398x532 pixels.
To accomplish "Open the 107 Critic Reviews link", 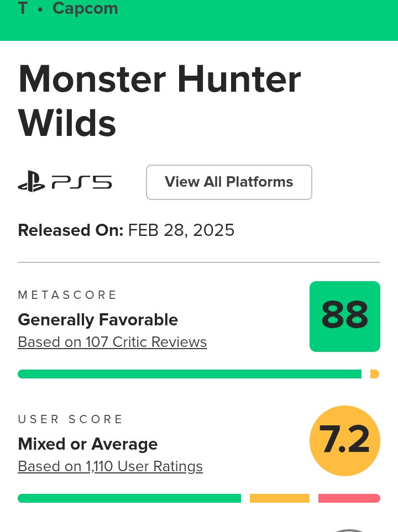I will (112, 342).
